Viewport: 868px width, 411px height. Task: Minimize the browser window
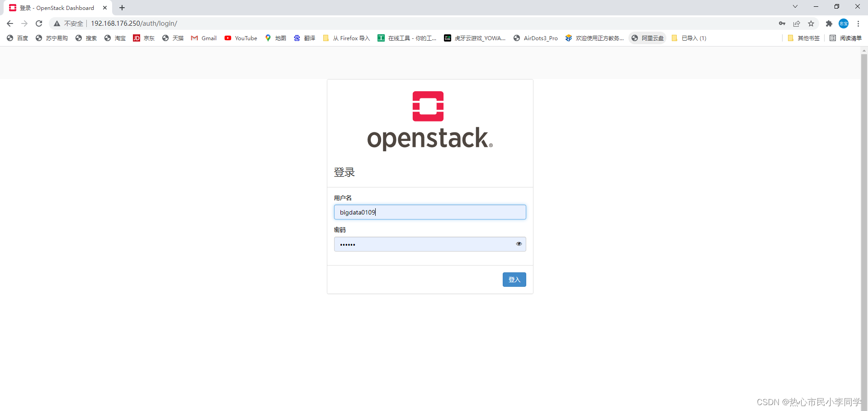816,6
